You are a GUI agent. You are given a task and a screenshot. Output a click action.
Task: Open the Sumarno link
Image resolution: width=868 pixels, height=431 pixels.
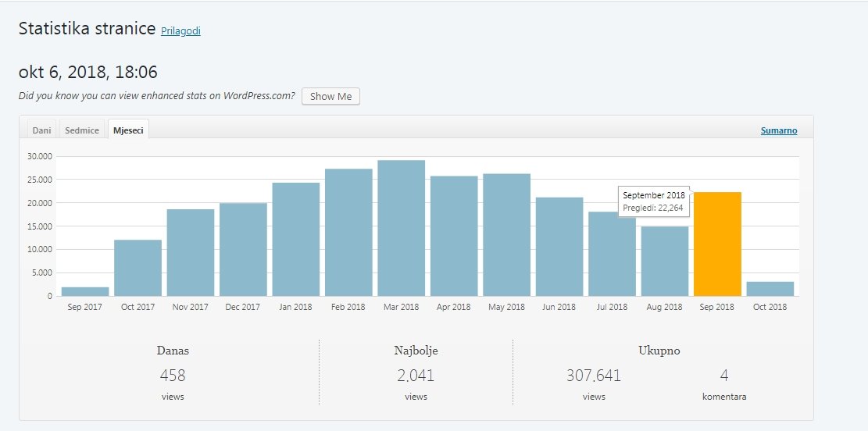[778, 130]
